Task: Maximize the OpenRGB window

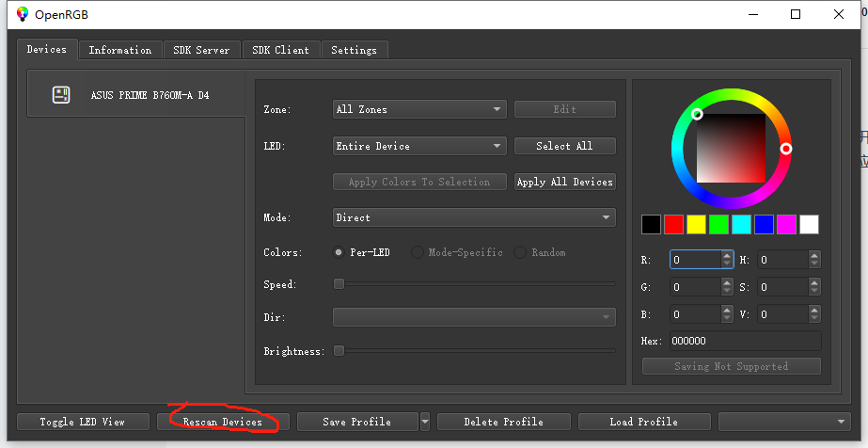Action: pos(796,14)
